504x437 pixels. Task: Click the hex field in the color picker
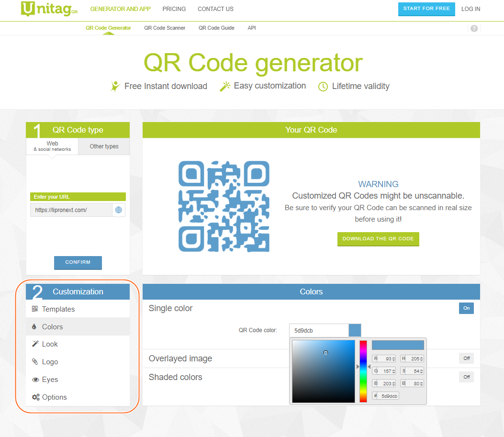point(385,396)
